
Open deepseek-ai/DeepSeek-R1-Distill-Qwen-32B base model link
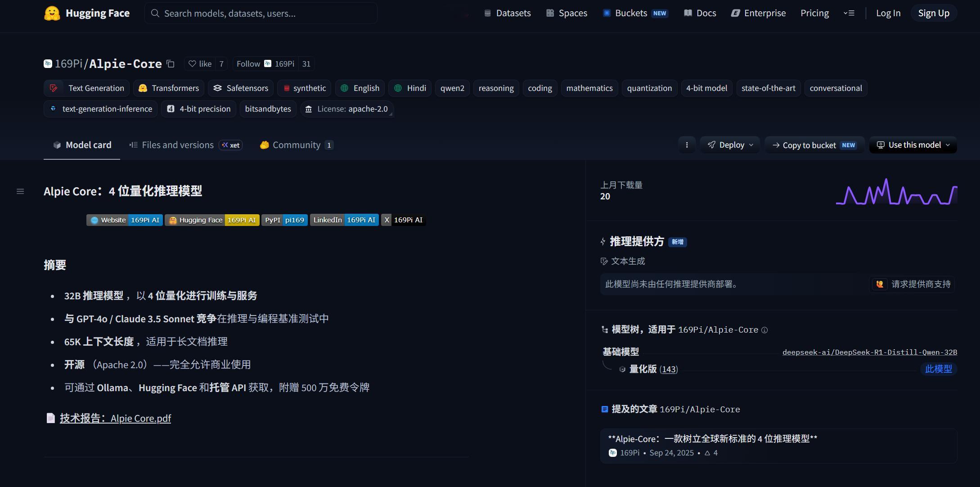[869, 352]
